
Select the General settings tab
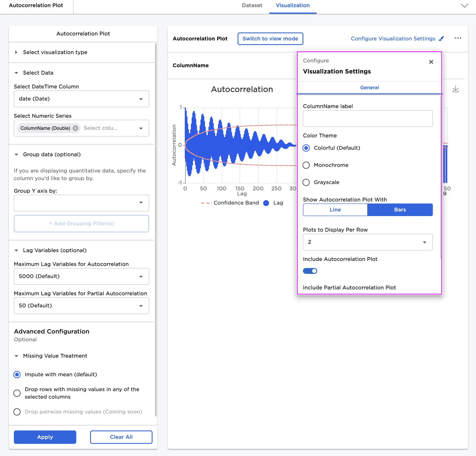(x=369, y=88)
